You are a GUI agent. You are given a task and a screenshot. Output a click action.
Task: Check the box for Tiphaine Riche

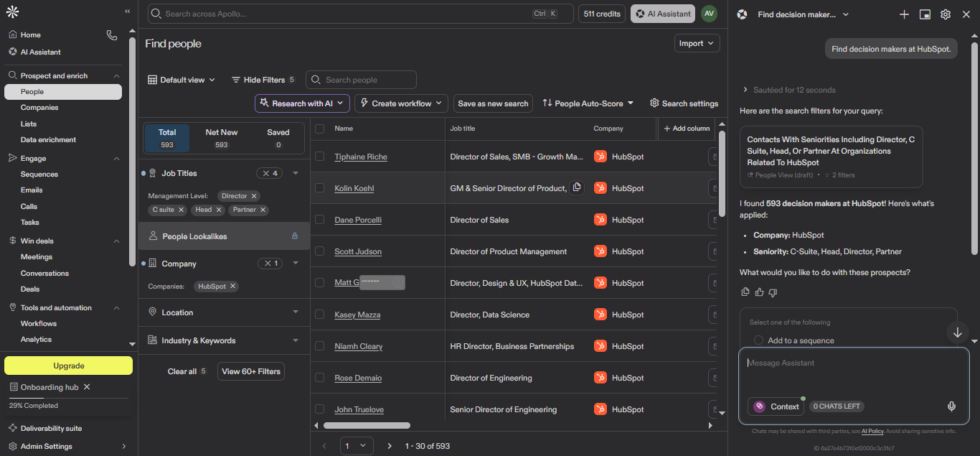coord(320,157)
